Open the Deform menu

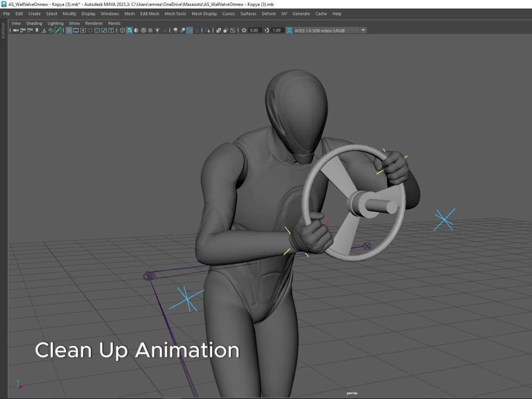coord(269,13)
